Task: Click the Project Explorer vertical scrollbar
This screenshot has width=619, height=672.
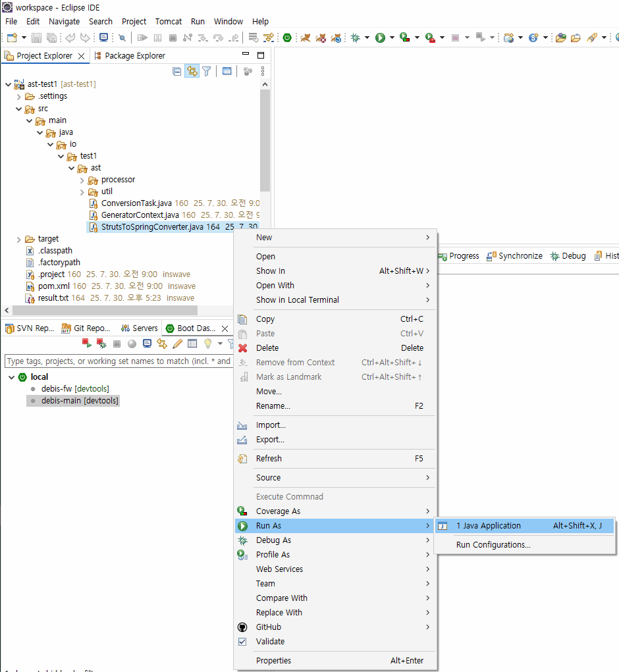Action: 265,141
